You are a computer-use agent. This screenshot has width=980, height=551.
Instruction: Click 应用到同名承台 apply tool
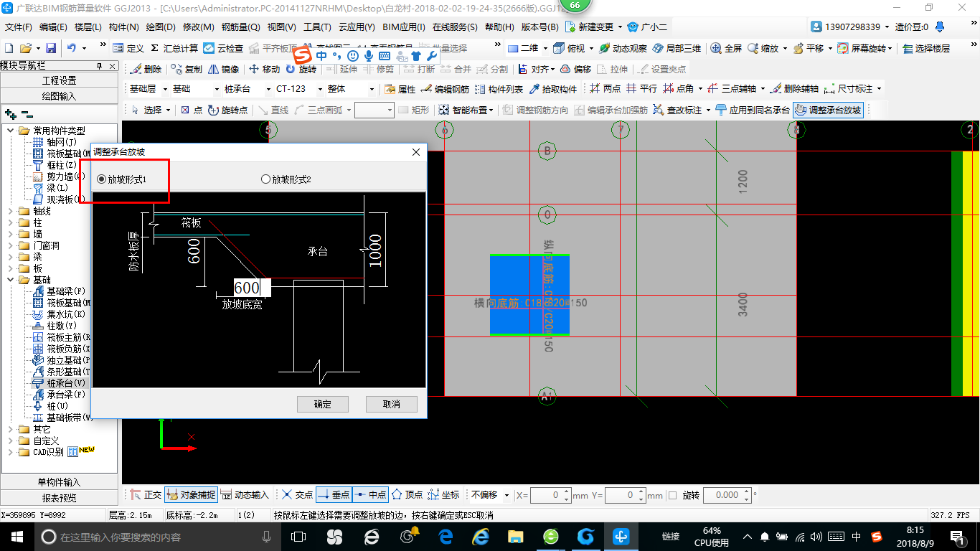click(753, 110)
